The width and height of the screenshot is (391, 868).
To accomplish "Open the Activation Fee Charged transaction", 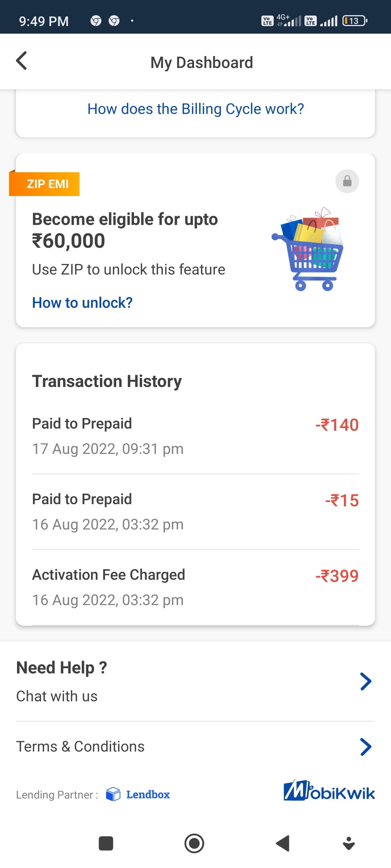I will point(195,587).
